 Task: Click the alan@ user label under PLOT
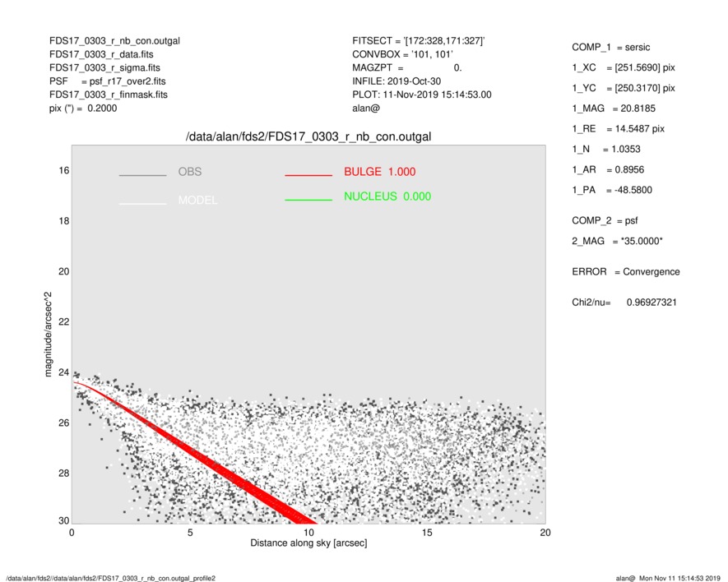coord(366,109)
